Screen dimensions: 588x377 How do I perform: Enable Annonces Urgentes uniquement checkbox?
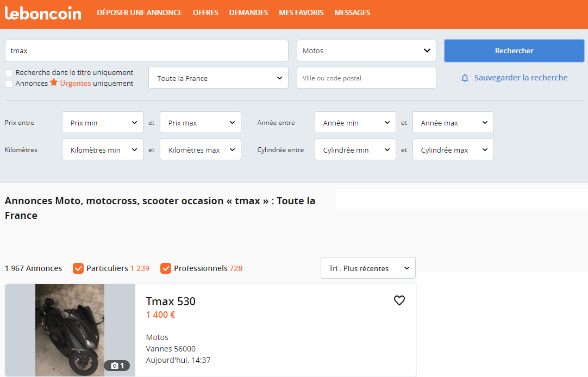coord(9,84)
